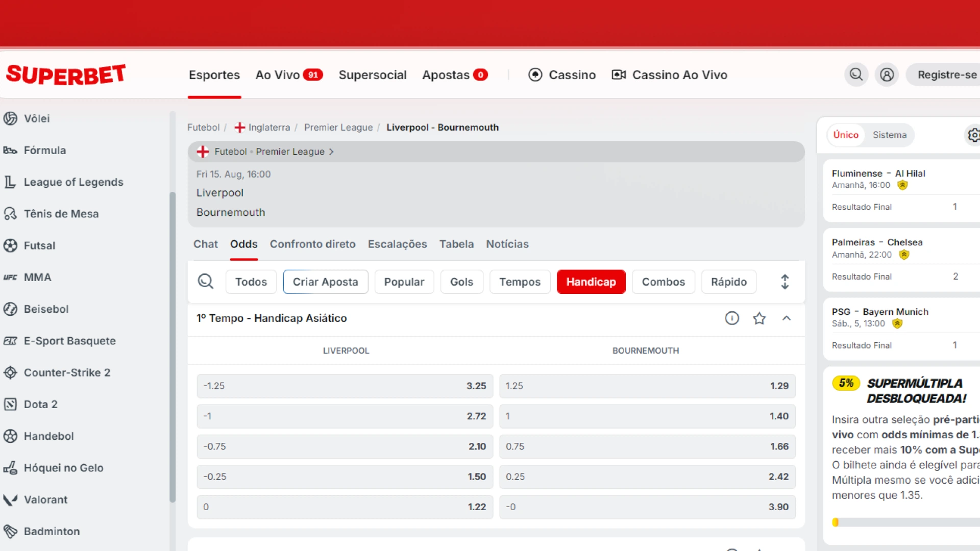
Task: Open Futebol Premier League banner chevron
Action: (x=331, y=152)
